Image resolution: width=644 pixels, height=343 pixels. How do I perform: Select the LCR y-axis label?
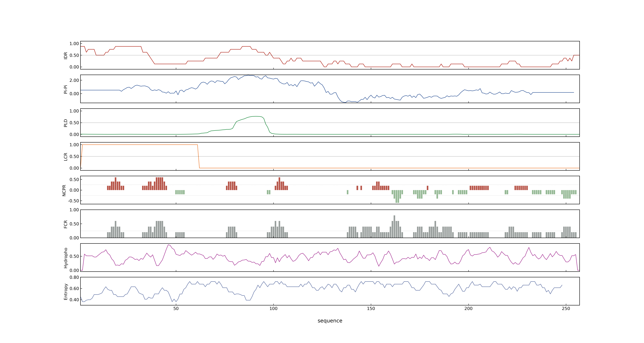66,157
